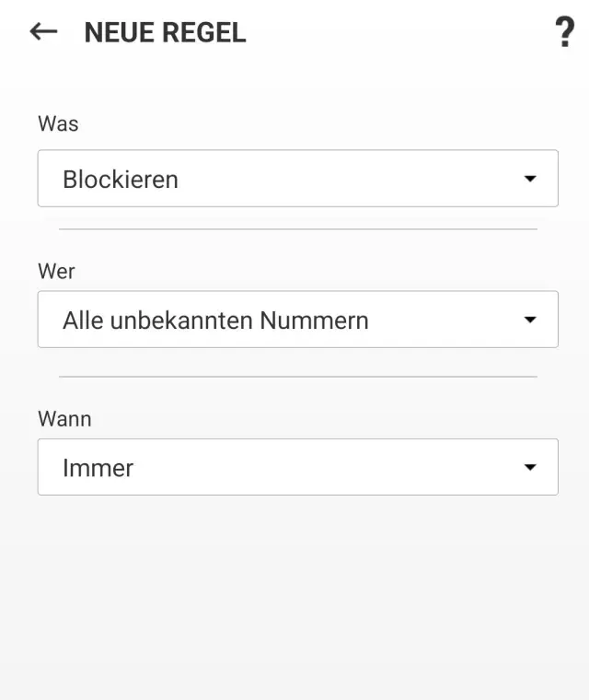
Task: Select the Blockieren text in the dropdown
Action: click(121, 180)
